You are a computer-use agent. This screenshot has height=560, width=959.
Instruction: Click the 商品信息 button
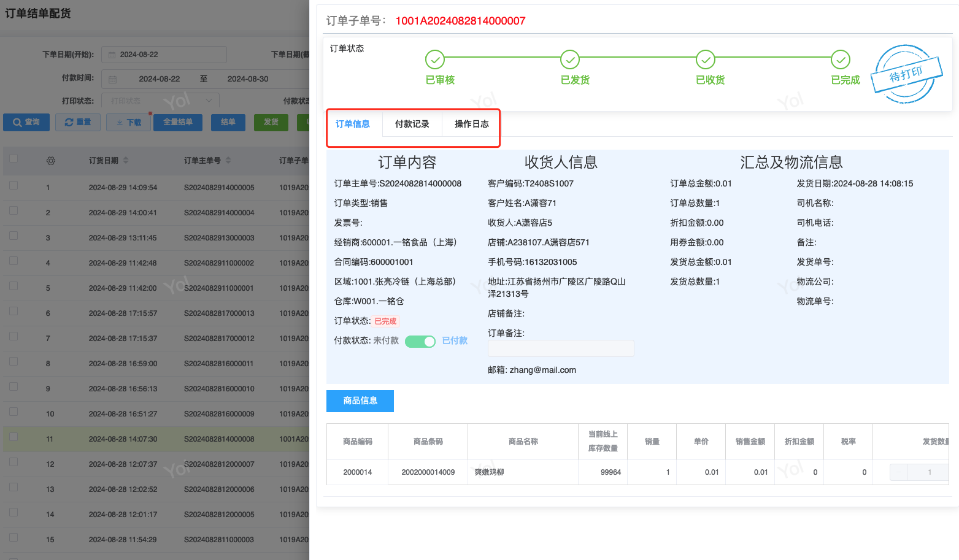[x=360, y=401]
